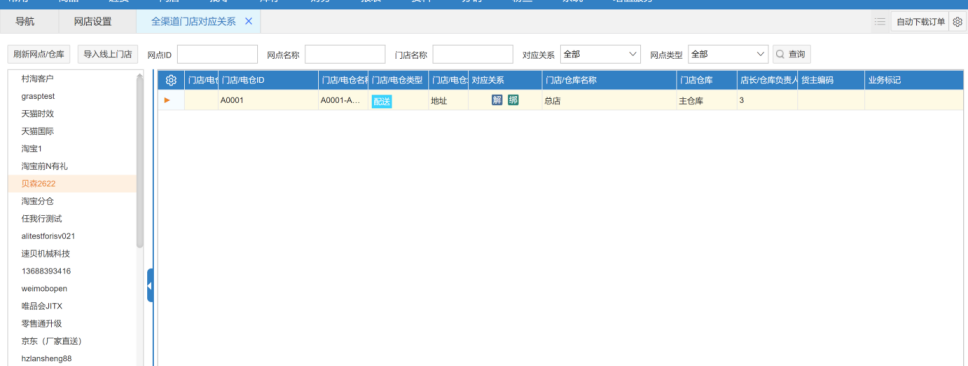
Task: Click the shop list vertical scrollbar
Action: (140, 160)
